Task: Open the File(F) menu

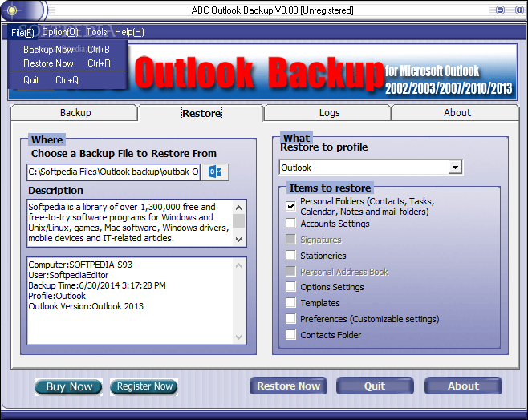Action: point(22,32)
